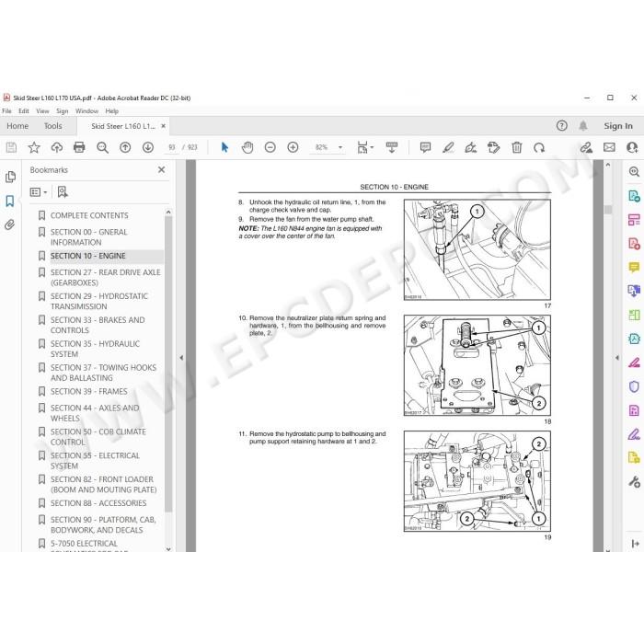The height and width of the screenshot is (644, 644).
Task: Open SECTION 35 - HYDRAULIC SYSTEM bookmark
Action: tap(95, 349)
